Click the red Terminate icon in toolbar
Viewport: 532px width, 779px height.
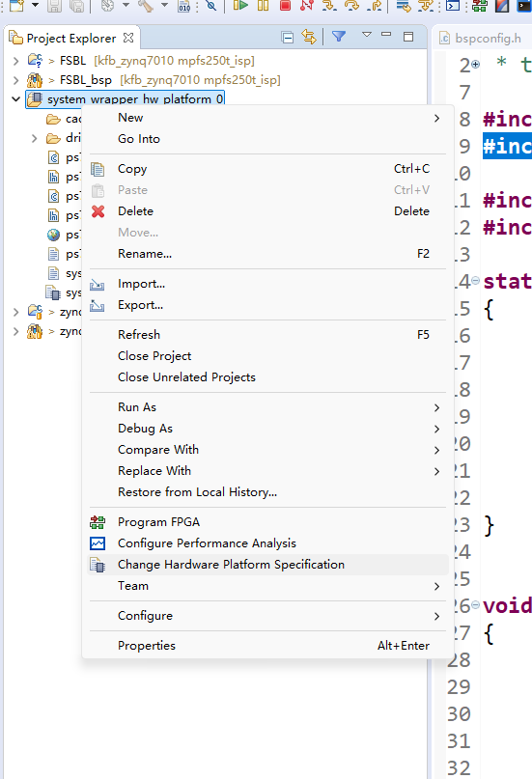click(x=285, y=6)
